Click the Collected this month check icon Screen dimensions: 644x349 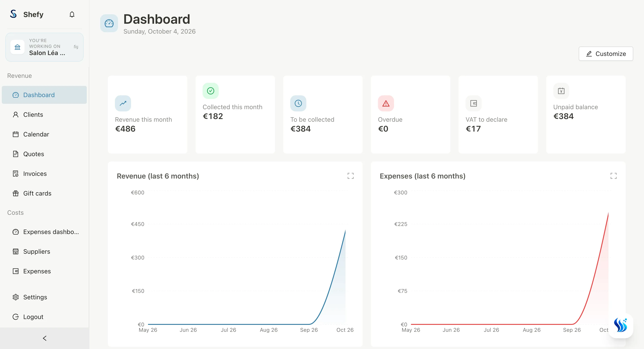point(210,91)
